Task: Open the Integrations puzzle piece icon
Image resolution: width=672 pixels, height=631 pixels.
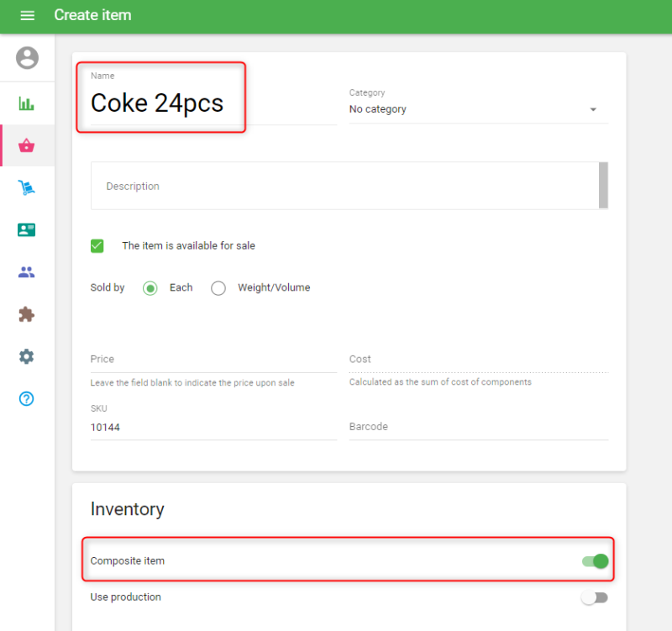Action: (x=27, y=314)
